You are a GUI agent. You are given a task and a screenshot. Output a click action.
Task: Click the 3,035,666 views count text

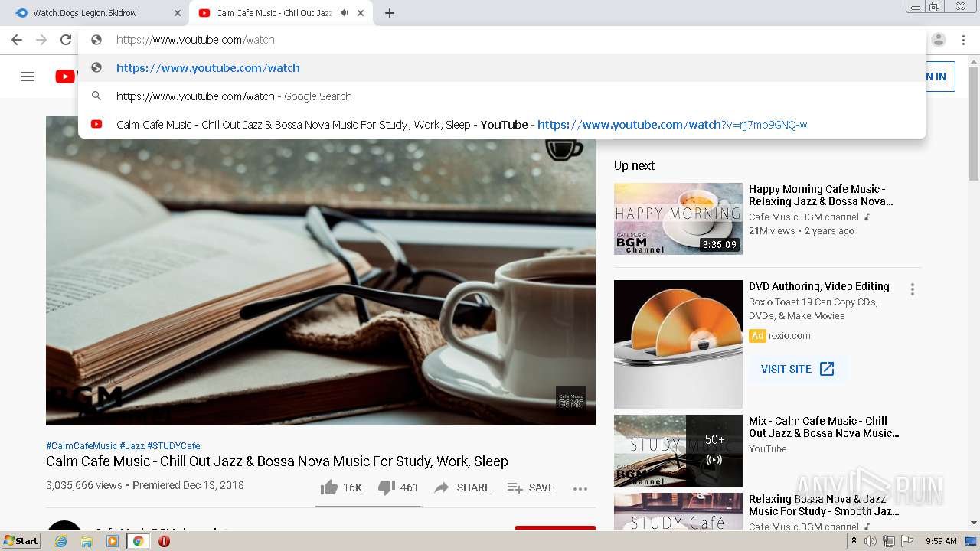pos(84,485)
